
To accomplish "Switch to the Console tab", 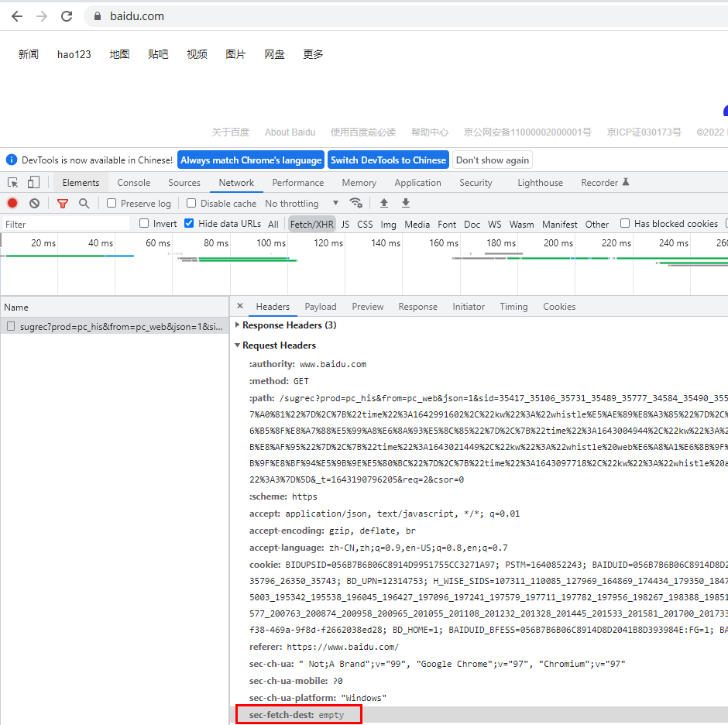I will click(x=134, y=183).
